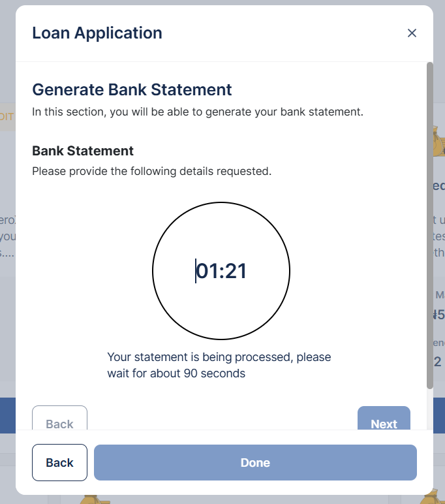The width and height of the screenshot is (445, 504).
Task: Click the scrollbar track below the thumb
Action: 429,408
